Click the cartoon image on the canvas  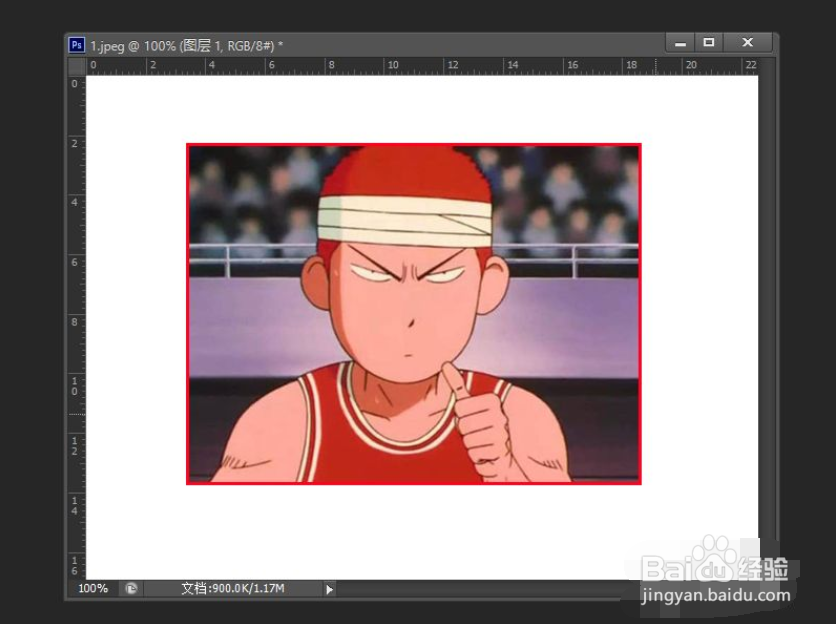[414, 314]
